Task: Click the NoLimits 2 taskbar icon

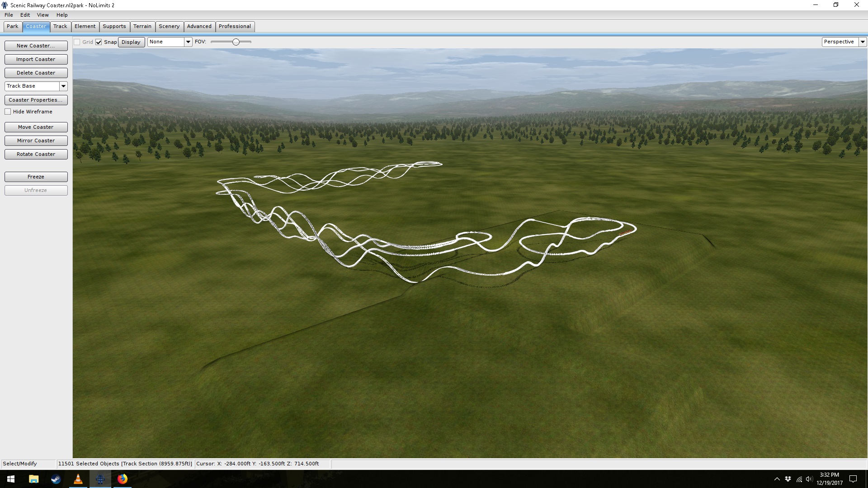Action: click(100, 479)
